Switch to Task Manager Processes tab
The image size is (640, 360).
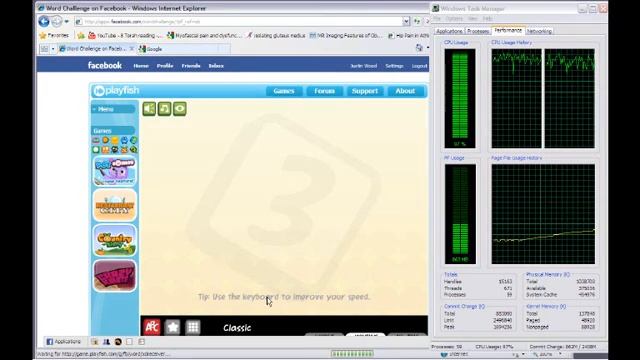(478, 31)
